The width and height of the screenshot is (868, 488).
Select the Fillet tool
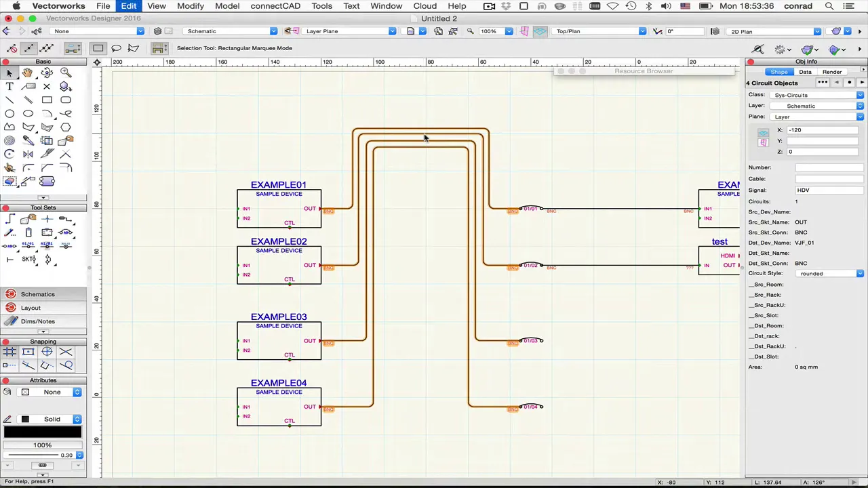[28, 167]
